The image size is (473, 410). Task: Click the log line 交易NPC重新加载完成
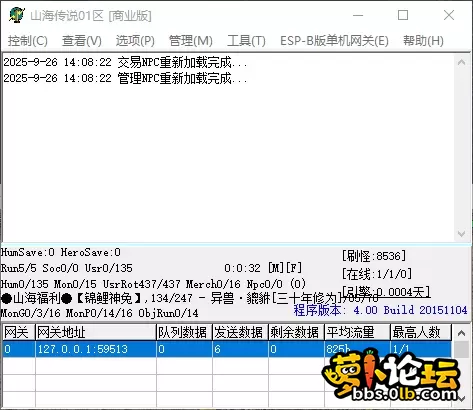125,62
